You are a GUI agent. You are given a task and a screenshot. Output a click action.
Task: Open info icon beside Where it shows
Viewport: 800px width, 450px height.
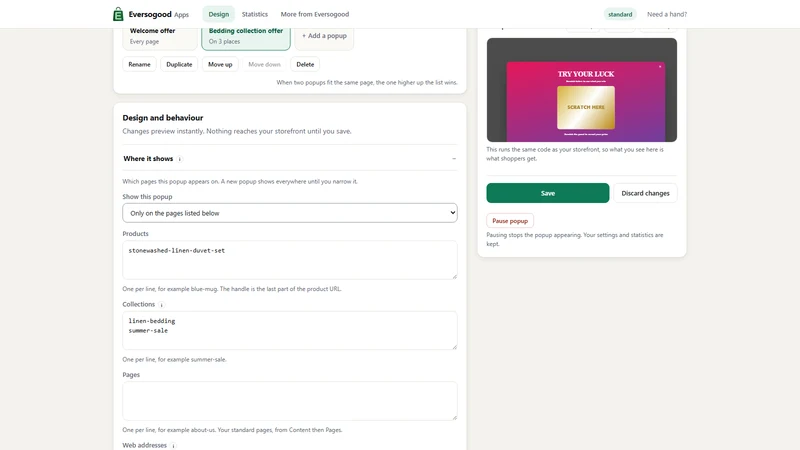[179, 159]
